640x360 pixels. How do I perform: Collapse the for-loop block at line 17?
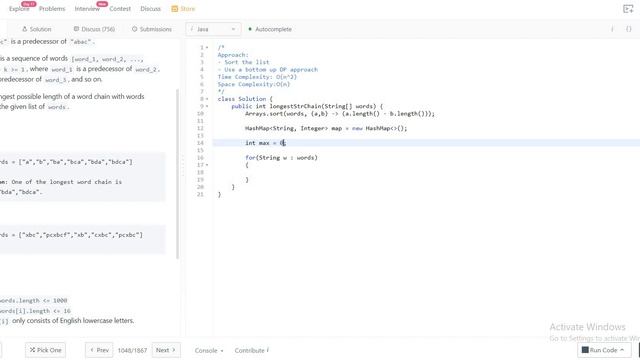pos(207,165)
